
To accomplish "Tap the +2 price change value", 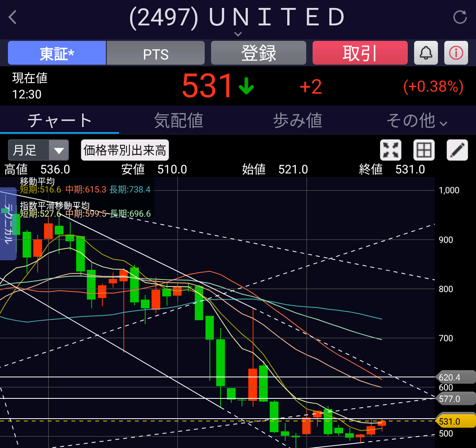I will point(311,87).
